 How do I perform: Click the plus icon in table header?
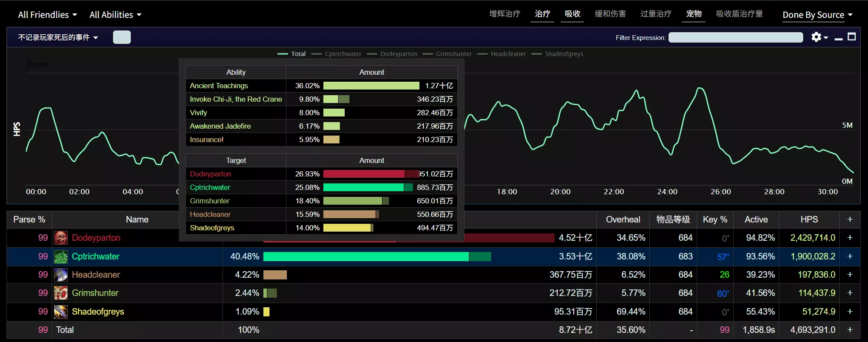coord(850,219)
